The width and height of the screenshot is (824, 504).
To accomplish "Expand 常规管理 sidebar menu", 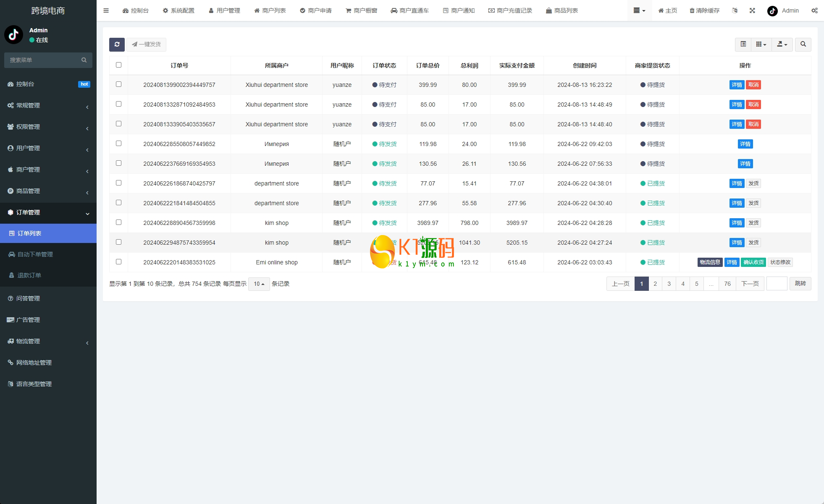I will 48,105.
